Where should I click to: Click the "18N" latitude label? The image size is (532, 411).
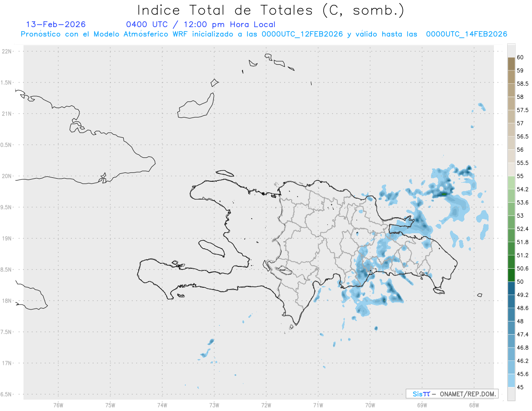[x=7, y=301]
